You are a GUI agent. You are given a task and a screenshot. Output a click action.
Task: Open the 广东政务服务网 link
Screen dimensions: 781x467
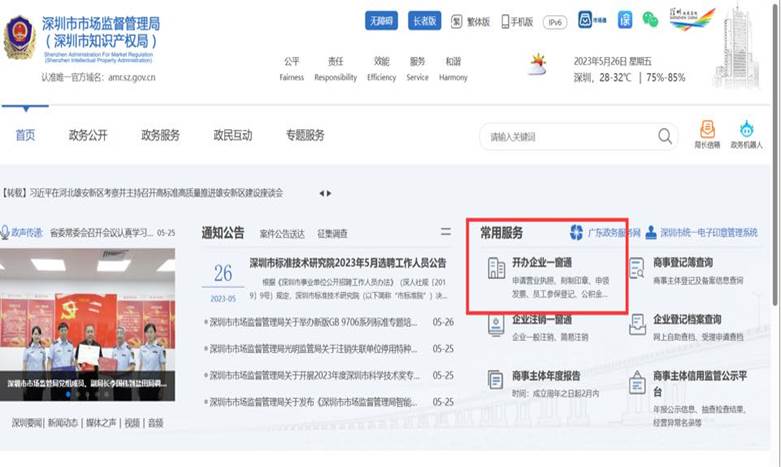605,232
